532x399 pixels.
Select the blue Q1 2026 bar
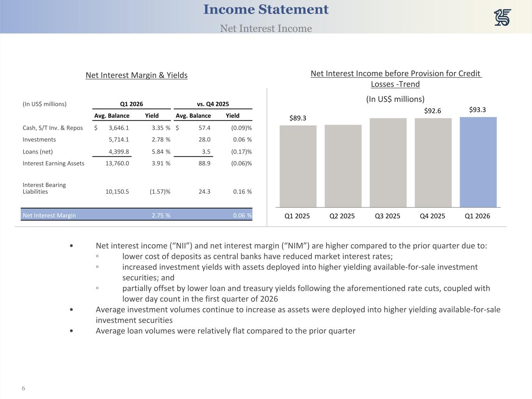478,162
